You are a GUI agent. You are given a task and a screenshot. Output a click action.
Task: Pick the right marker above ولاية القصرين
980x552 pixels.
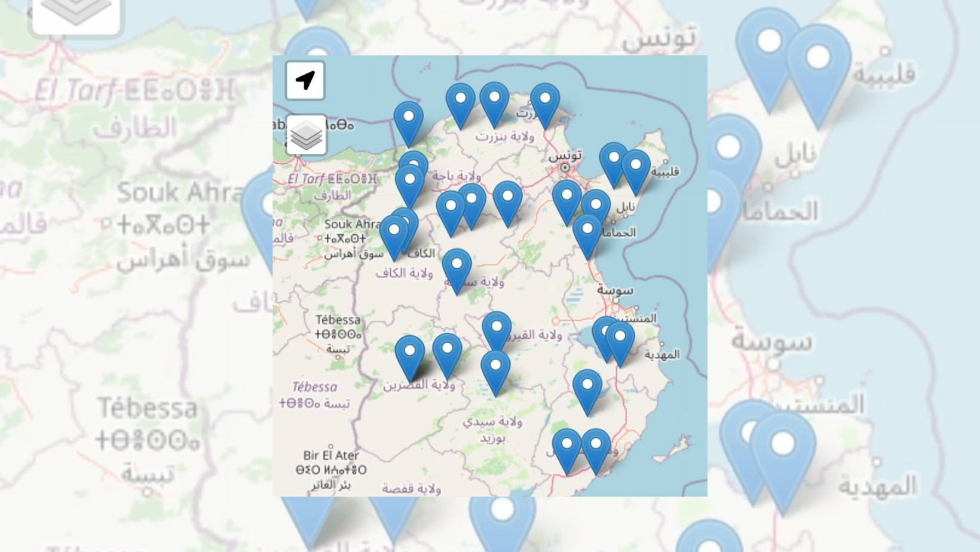[x=447, y=357]
